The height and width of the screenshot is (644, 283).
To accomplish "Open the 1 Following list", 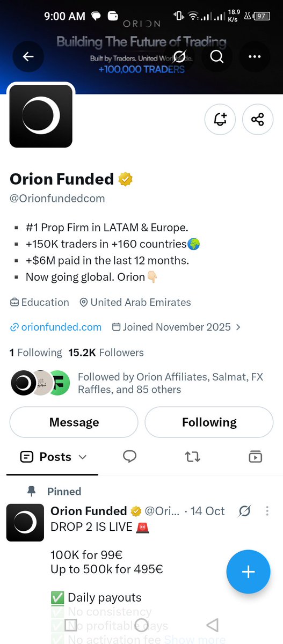I will tap(36, 353).
